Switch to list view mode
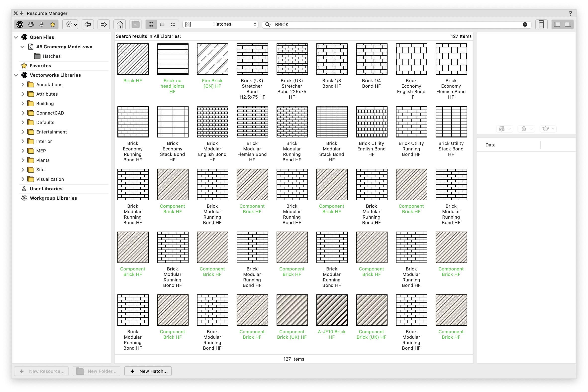588x392 pixels. coord(162,24)
